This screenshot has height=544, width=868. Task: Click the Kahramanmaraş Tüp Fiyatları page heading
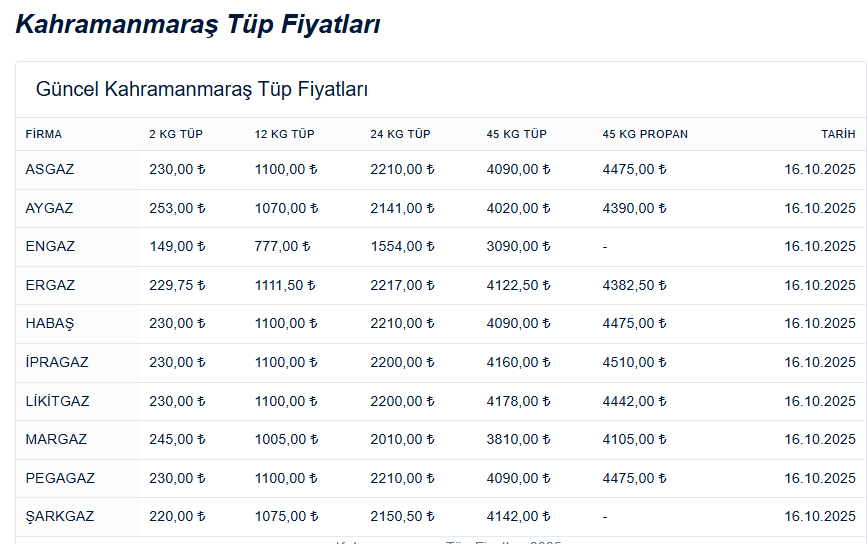197,25
